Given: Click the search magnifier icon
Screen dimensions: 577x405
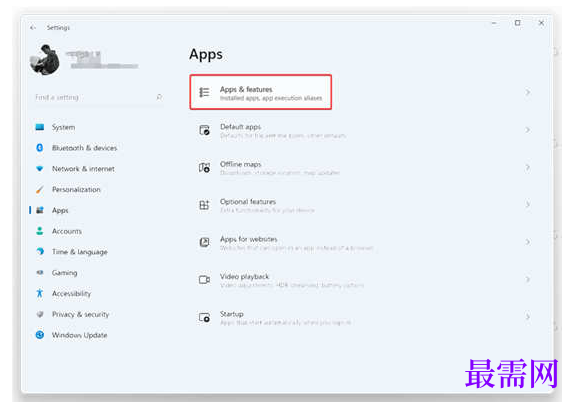Looking at the screenshot, I should pos(159,97).
